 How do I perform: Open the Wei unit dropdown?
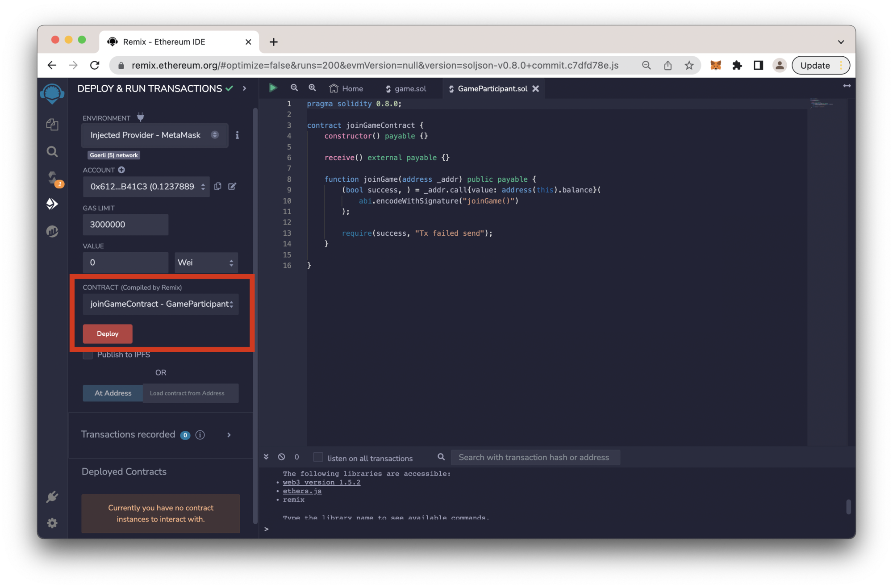[205, 263]
